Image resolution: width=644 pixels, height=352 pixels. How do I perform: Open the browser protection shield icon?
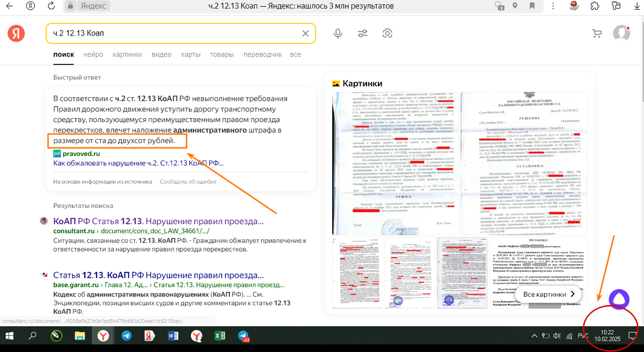pos(500,6)
